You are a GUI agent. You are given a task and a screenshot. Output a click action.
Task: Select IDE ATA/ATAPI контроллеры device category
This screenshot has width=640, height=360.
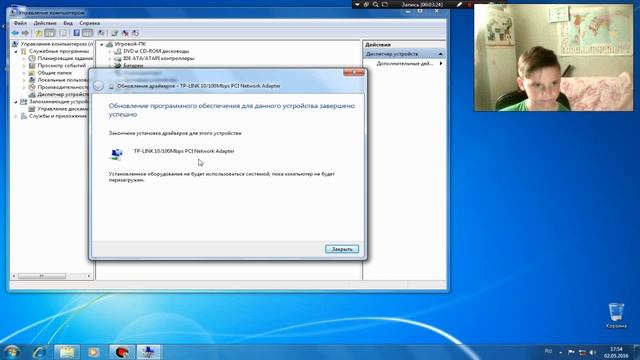(x=158, y=58)
